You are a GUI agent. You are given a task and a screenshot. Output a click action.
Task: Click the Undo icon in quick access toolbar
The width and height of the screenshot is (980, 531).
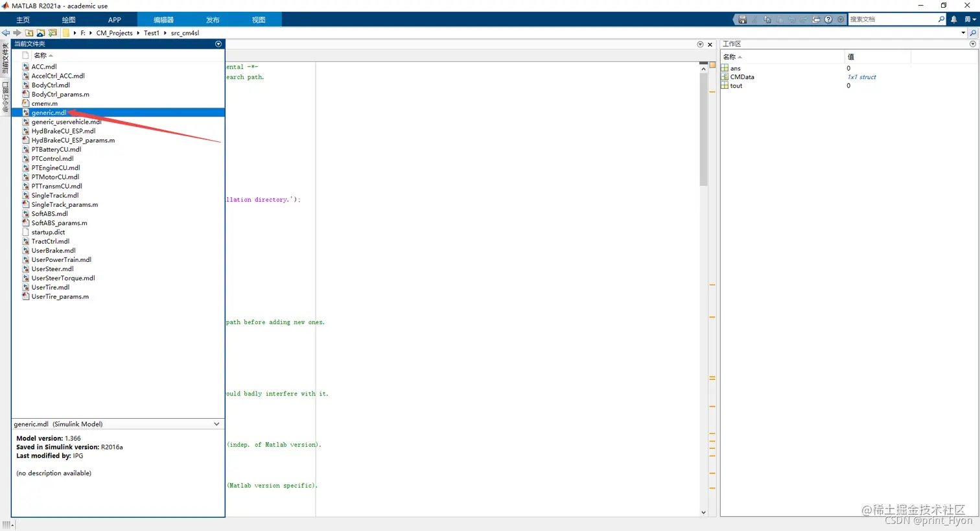pos(792,19)
